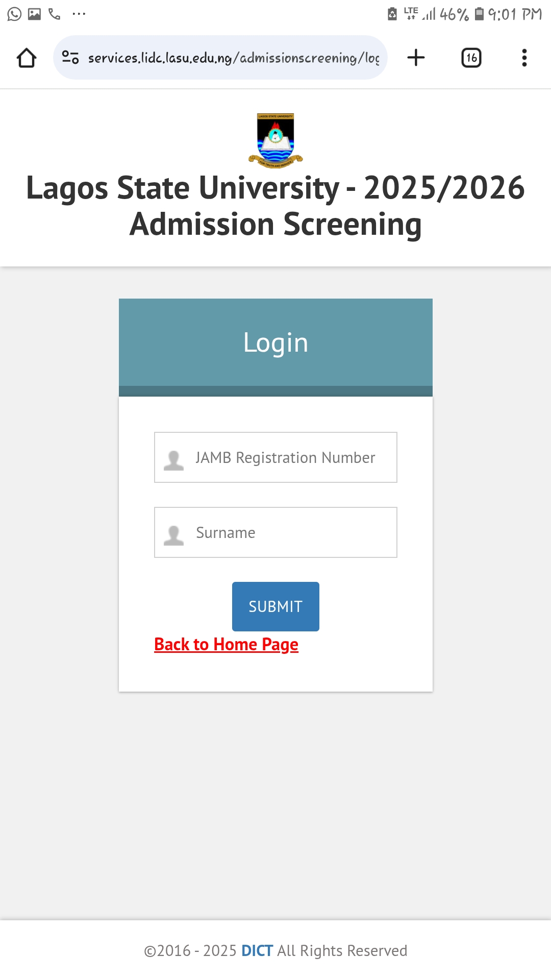Tap the battery status icon
Screen dimensions: 551x980
pos(479,14)
